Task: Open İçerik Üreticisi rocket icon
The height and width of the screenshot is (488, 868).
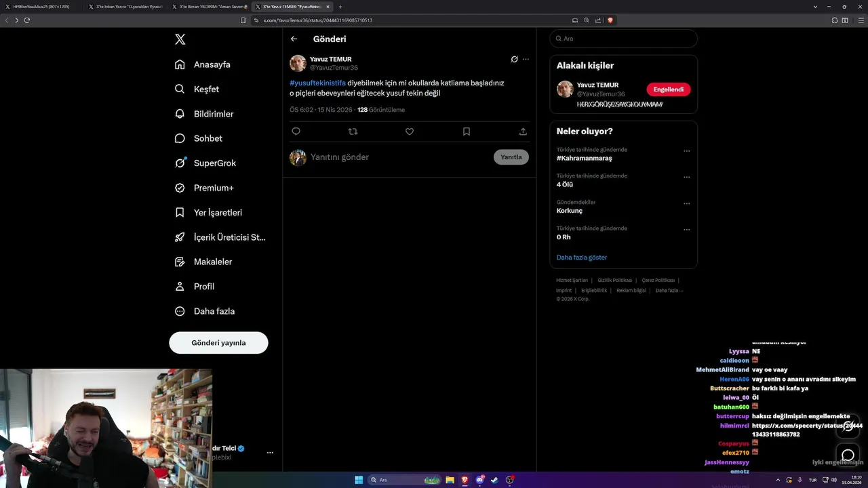Action: [x=180, y=237]
